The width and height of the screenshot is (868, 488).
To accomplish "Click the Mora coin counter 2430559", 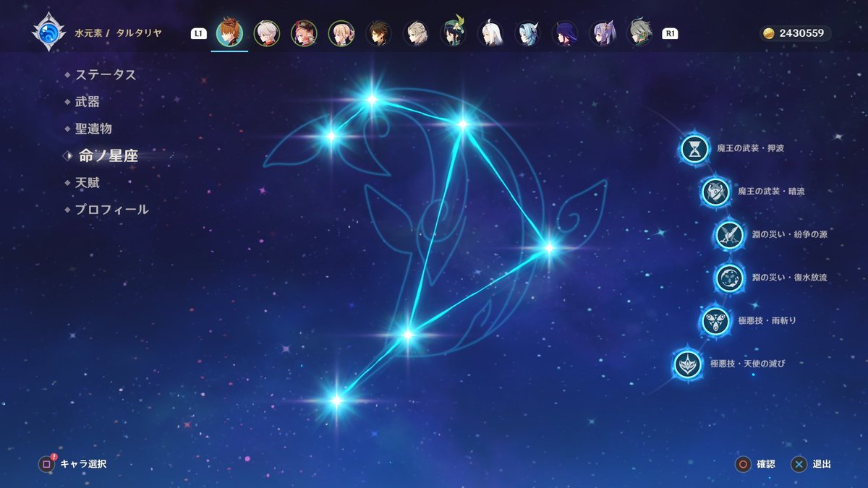I will 795,33.
